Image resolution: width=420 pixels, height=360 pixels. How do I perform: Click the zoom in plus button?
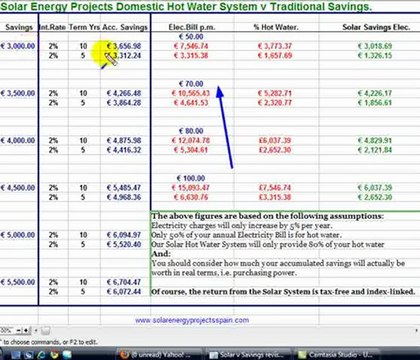point(26,331)
